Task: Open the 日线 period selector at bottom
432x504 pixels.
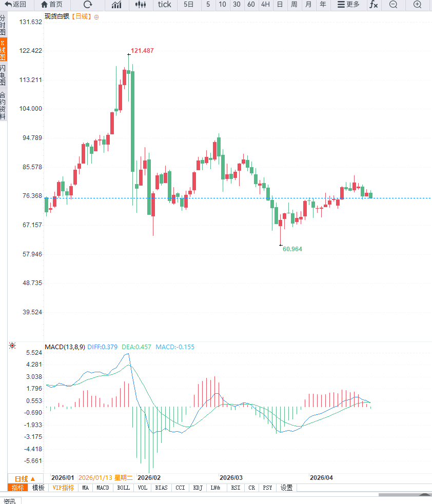Action: 25,478
